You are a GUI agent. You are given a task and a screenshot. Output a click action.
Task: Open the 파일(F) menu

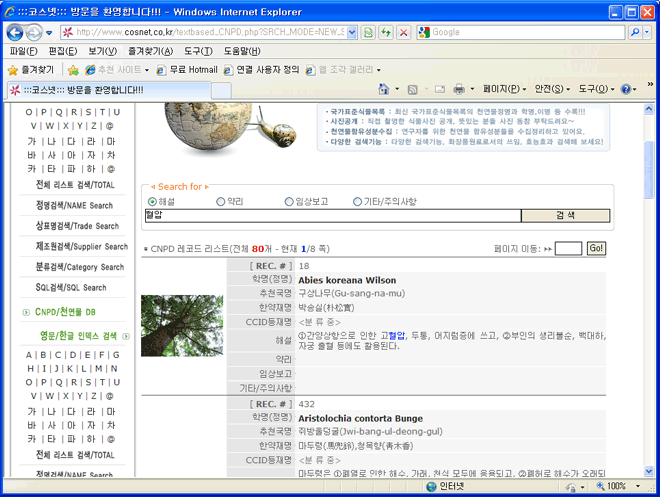[24, 51]
